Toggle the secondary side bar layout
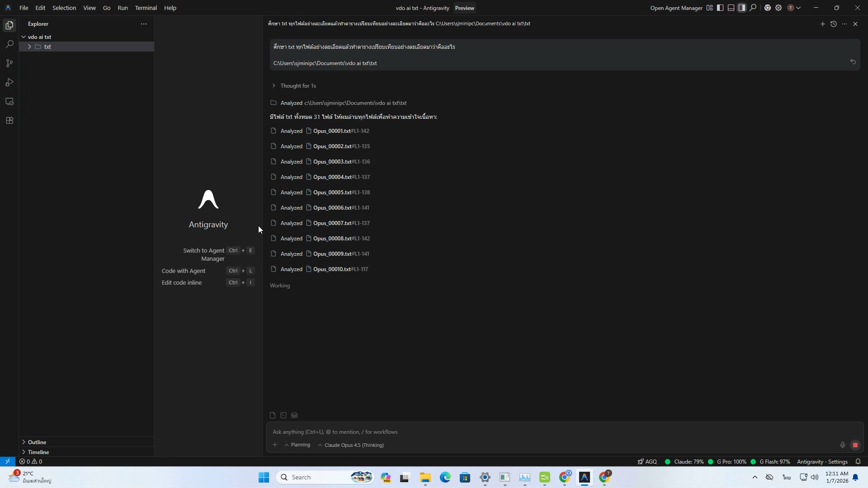Viewport: 868px width, 488px height. click(x=742, y=8)
